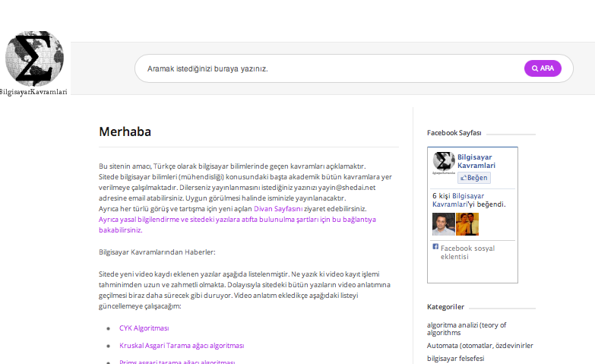This screenshot has height=364, width=595.
Task: Click the first liker's profile photo
Action: (x=444, y=224)
